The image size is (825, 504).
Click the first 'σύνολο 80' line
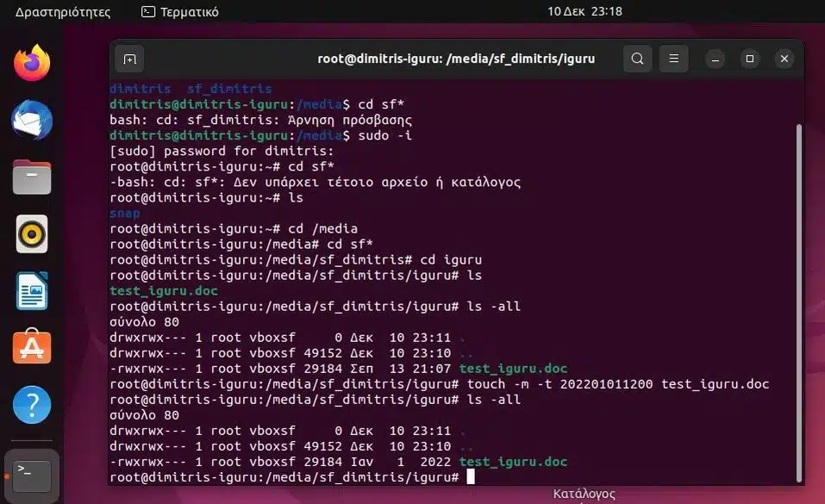coord(144,322)
